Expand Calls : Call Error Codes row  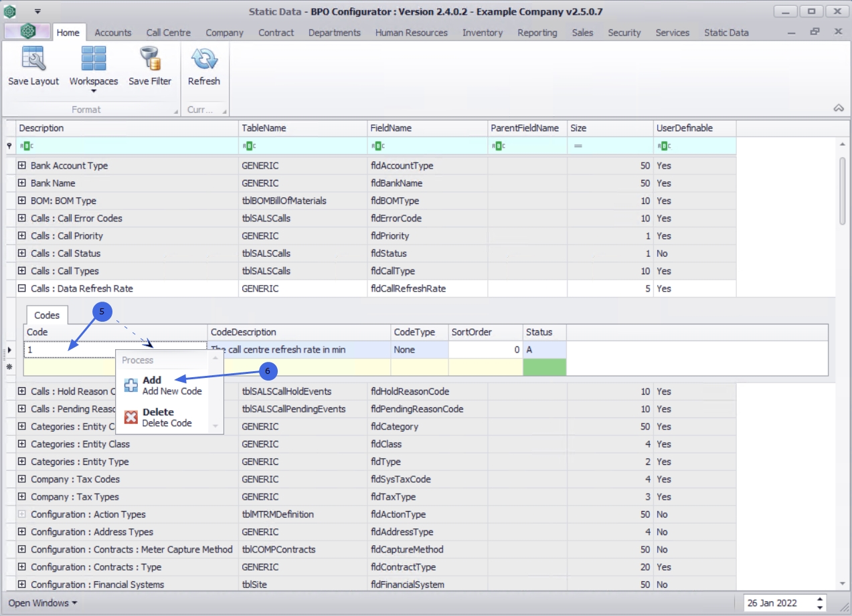(22, 218)
